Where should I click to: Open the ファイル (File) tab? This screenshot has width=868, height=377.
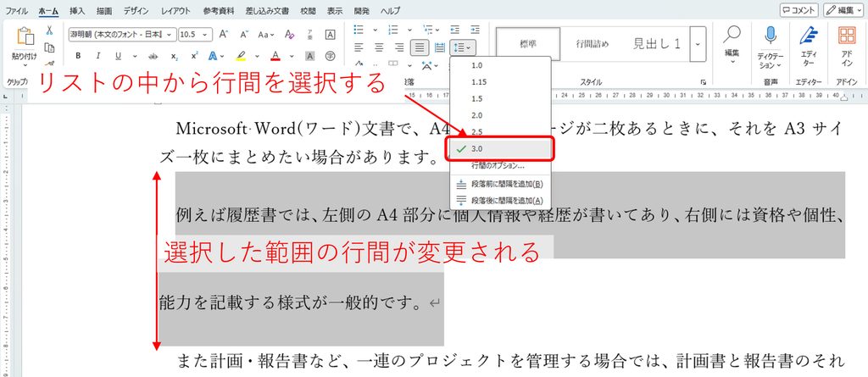pyautogui.click(x=17, y=10)
